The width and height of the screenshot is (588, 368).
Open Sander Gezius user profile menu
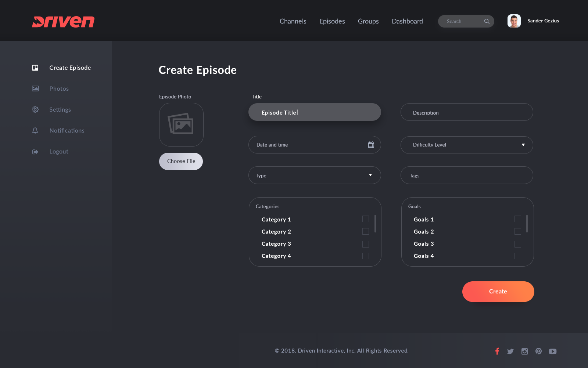click(x=533, y=21)
